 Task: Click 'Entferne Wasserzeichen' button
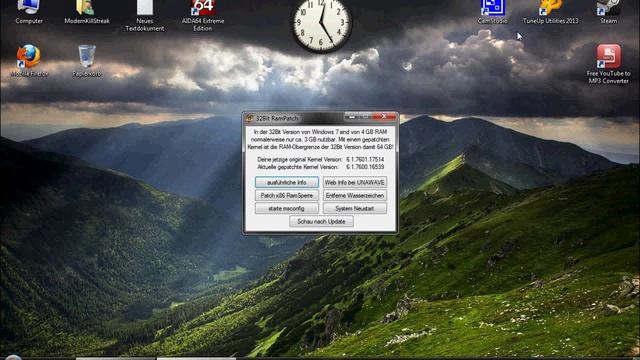[x=355, y=195]
